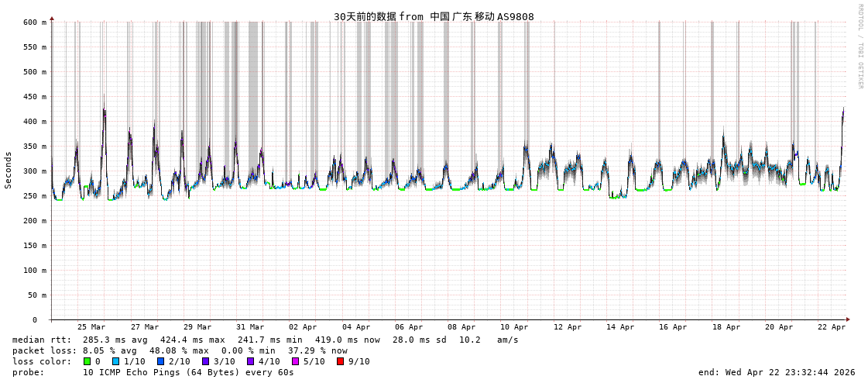Click the red 9/10 loss swatch
Viewport: 868px width, 383px height.
[x=340, y=361]
